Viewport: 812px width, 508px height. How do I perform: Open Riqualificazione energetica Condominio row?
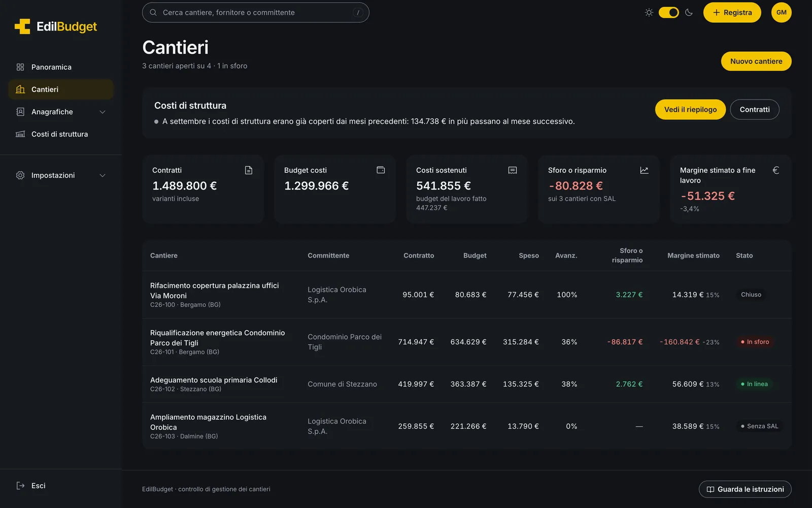pyautogui.click(x=467, y=342)
